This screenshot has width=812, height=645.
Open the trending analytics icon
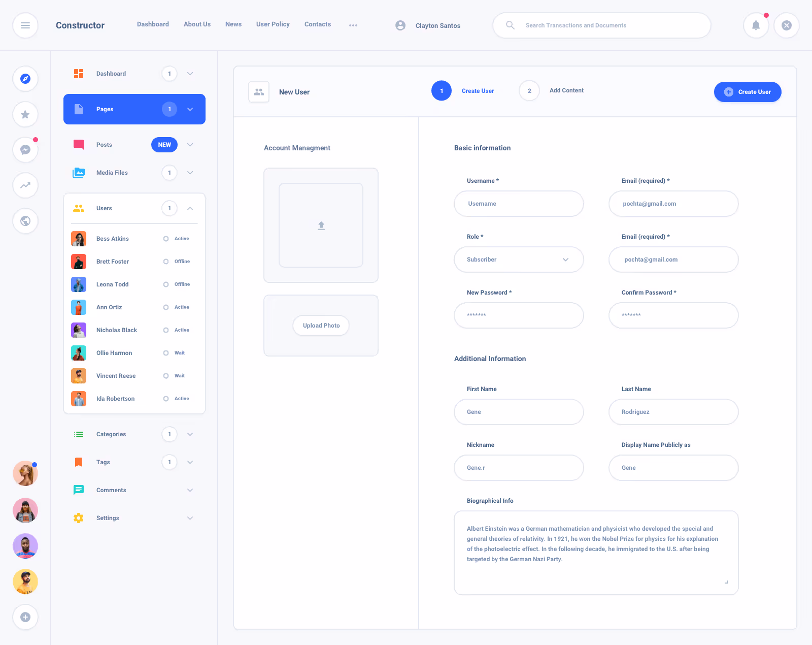pyautogui.click(x=25, y=185)
